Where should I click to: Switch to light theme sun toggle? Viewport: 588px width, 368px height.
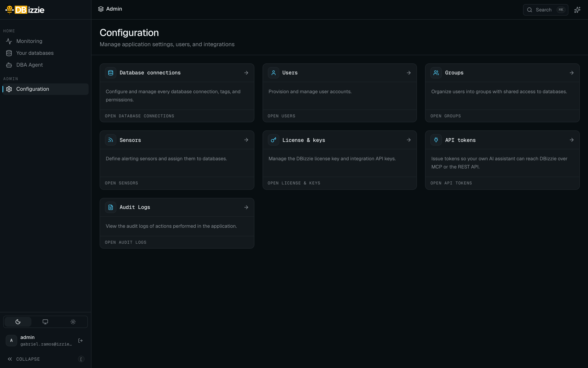(73, 322)
